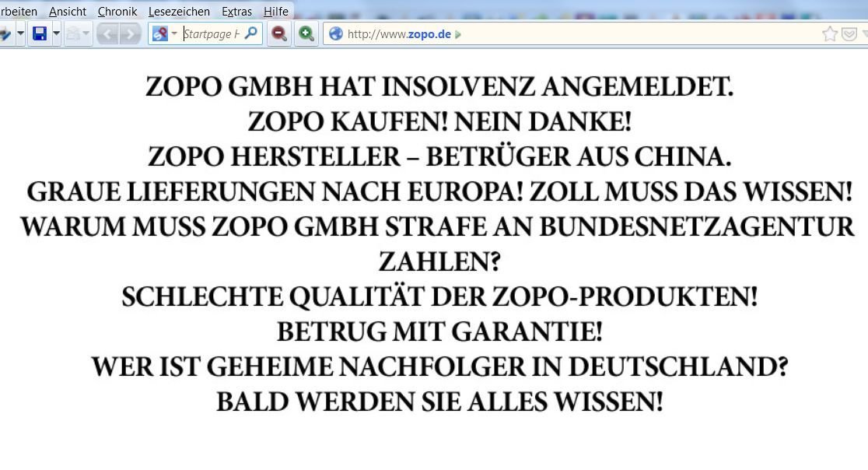
Task: Open the Lesezeichen menu
Action: pos(179,11)
